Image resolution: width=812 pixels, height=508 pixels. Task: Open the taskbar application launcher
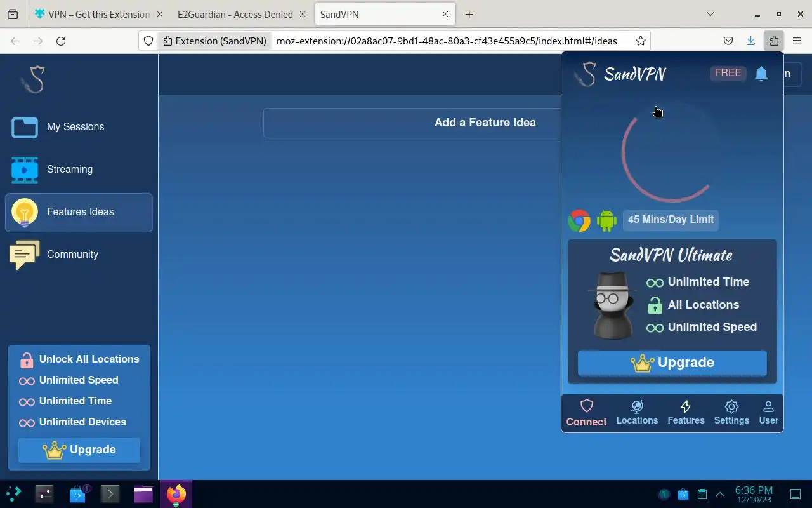tap(13, 493)
